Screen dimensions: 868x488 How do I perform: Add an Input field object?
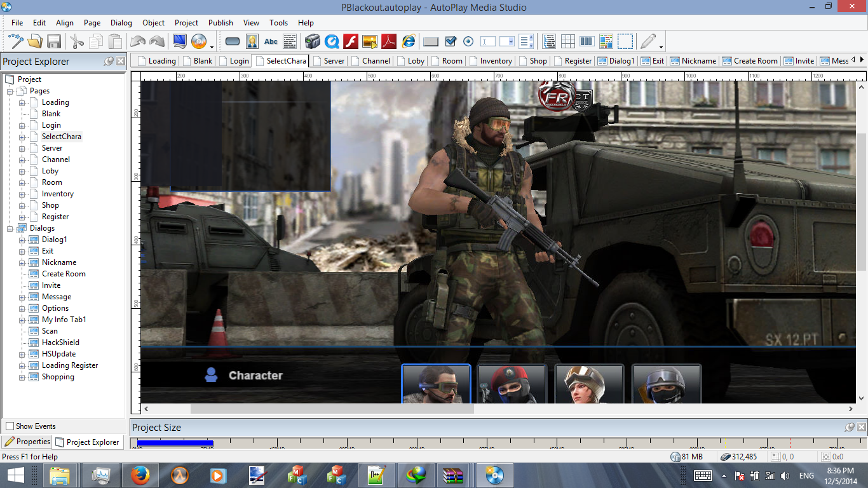tap(488, 42)
